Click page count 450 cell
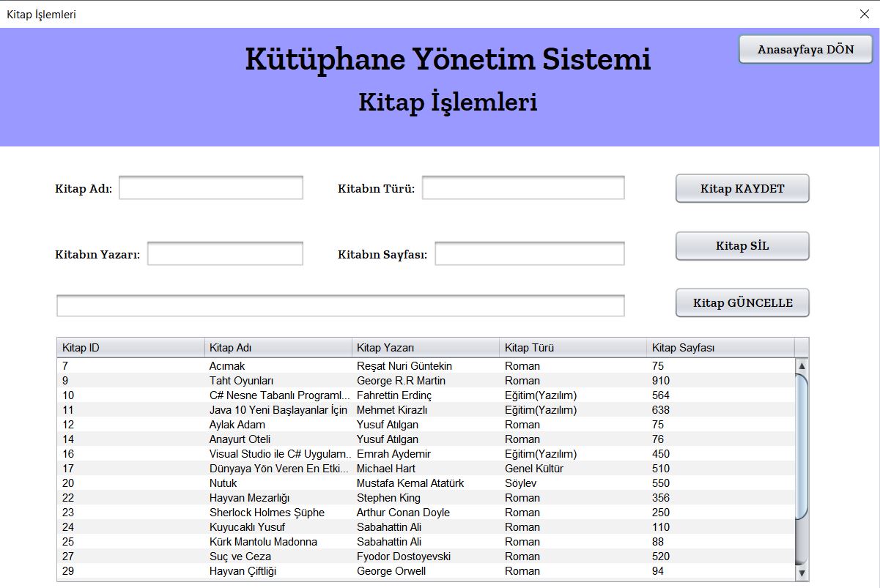880x588 pixels. [x=721, y=454]
